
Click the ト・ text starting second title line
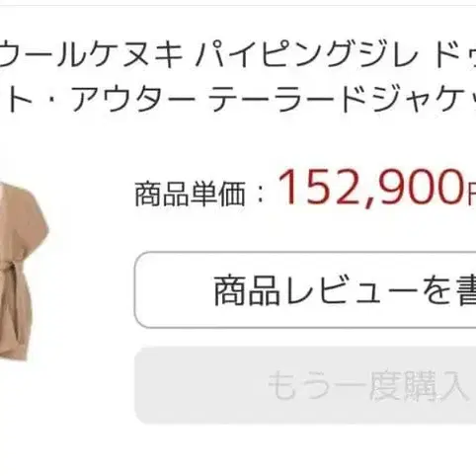[x=28, y=98]
